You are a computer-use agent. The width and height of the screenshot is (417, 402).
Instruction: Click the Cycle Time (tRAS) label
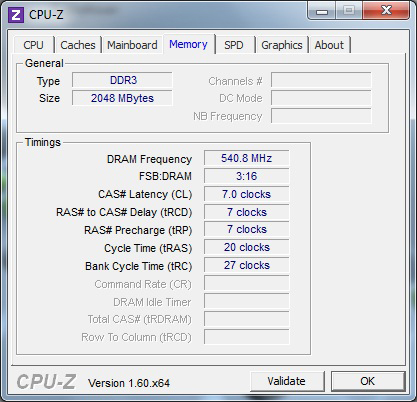point(148,248)
